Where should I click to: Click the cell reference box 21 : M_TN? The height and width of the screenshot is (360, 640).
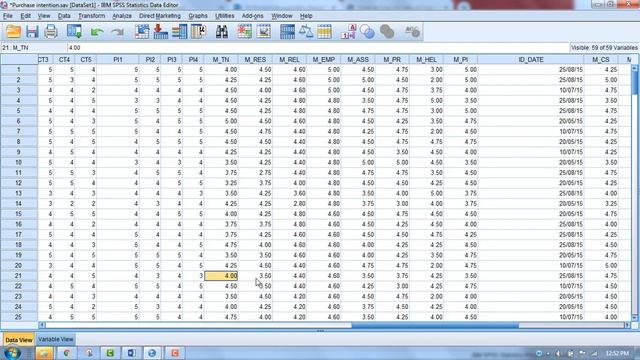point(33,48)
